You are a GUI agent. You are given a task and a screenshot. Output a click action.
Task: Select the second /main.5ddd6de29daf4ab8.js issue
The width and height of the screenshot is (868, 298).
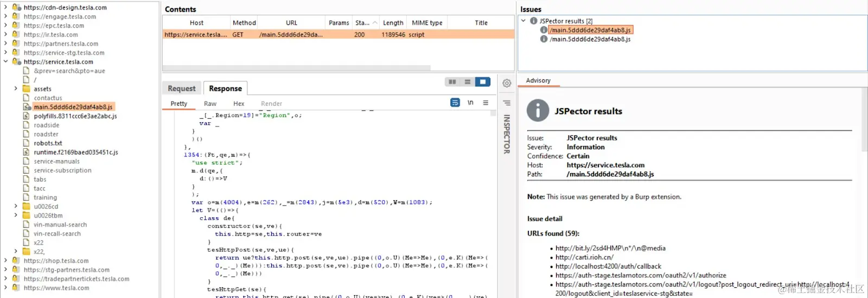pyautogui.click(x=590, y=39)
